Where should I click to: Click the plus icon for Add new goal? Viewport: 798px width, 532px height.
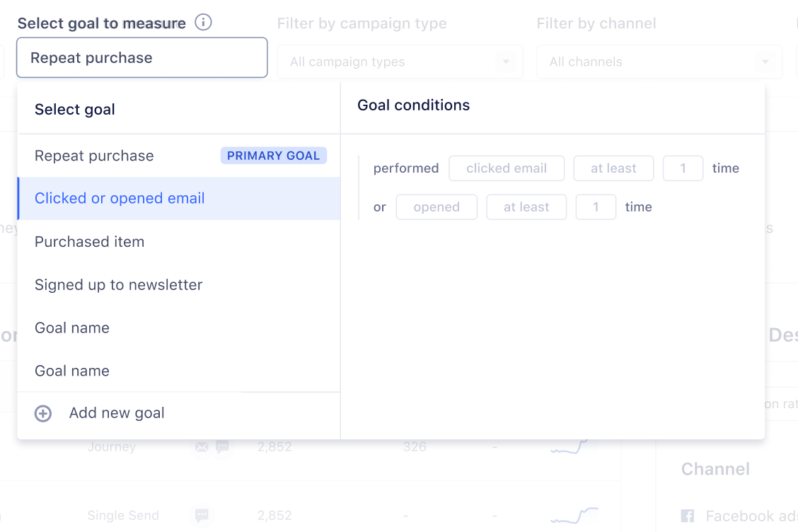[42, 413]
